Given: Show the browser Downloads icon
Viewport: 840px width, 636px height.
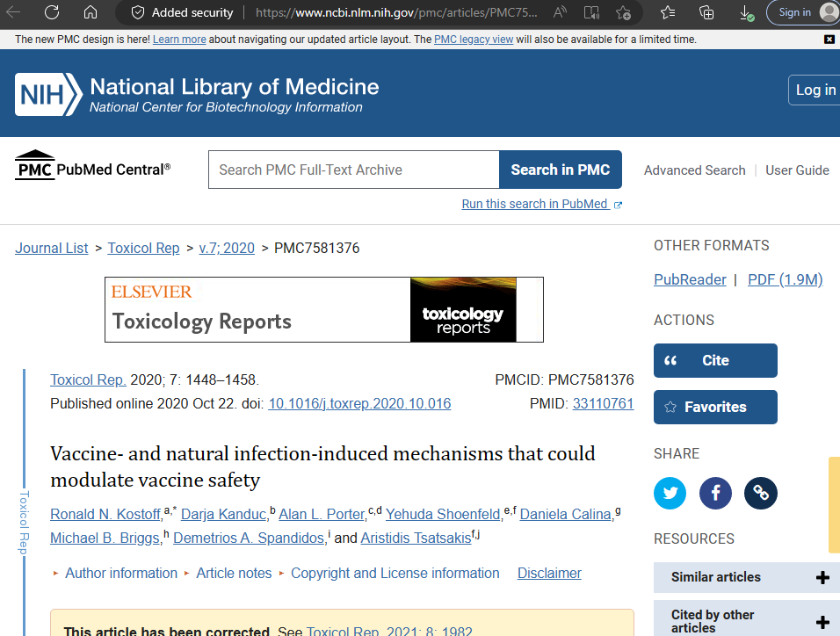Looking at the screenshot, I should point(746,13).
